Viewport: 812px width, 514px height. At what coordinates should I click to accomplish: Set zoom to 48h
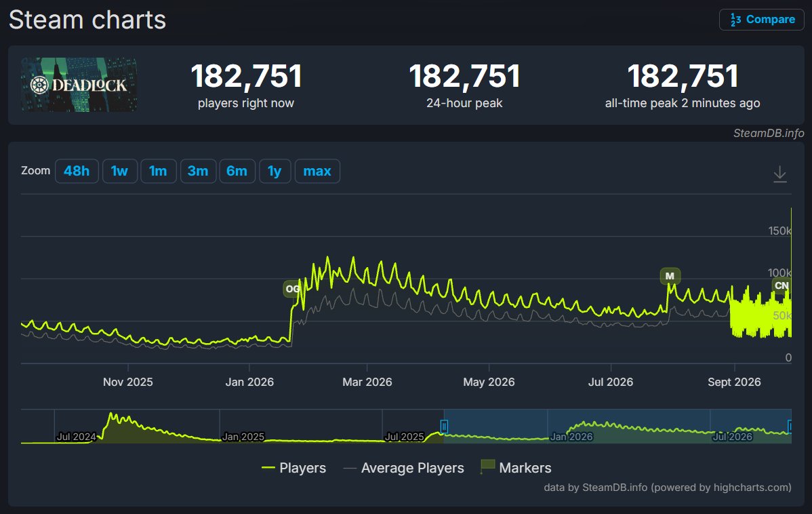pyautogui.click(x=77, y=171)
